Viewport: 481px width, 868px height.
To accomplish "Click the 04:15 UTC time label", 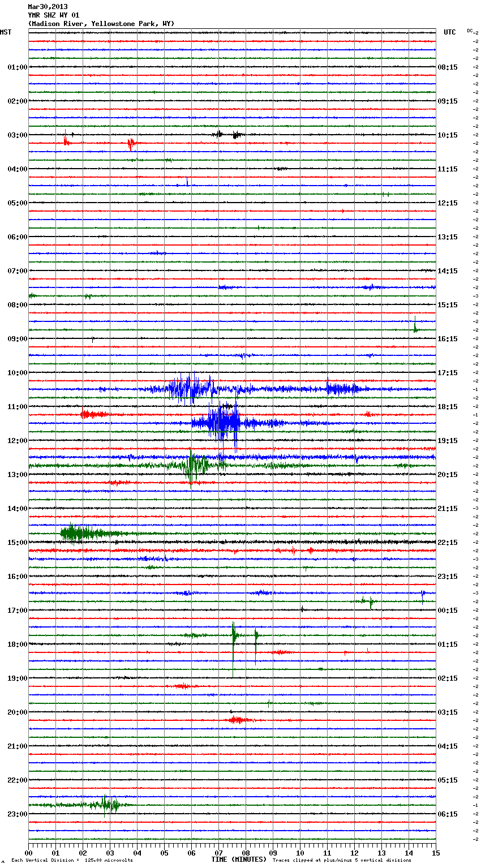I will pos(448,746).
